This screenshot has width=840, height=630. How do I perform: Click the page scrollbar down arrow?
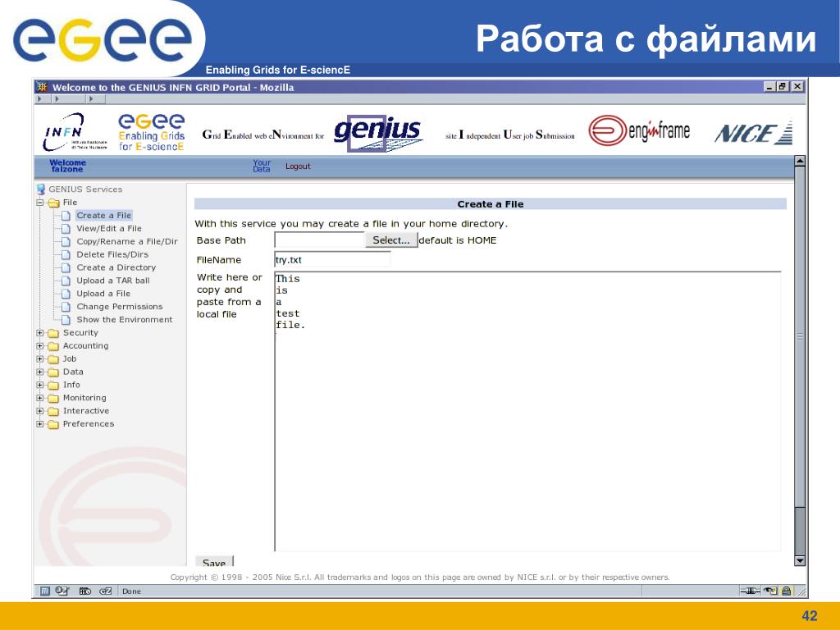point(800,561)
